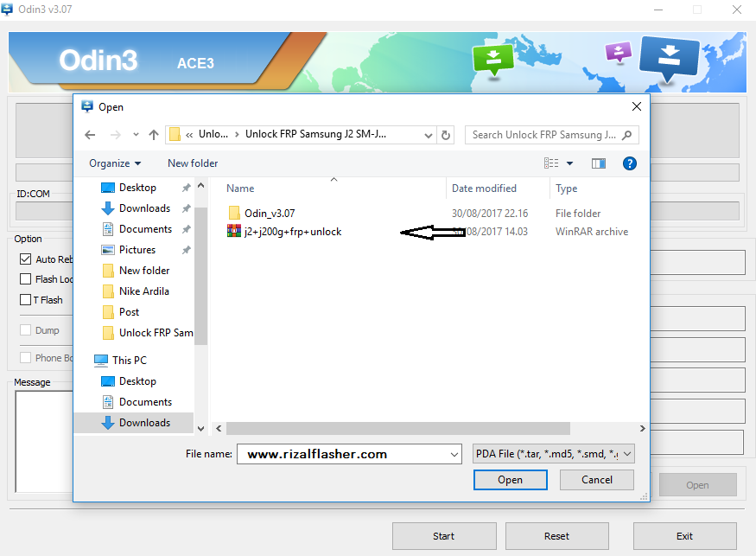Click the Start button in Odin3

443,536
